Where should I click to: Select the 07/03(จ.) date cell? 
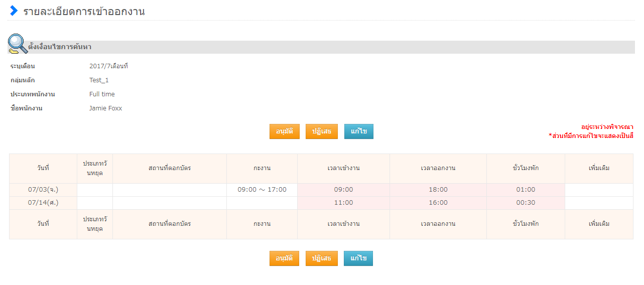pos(43,190)
